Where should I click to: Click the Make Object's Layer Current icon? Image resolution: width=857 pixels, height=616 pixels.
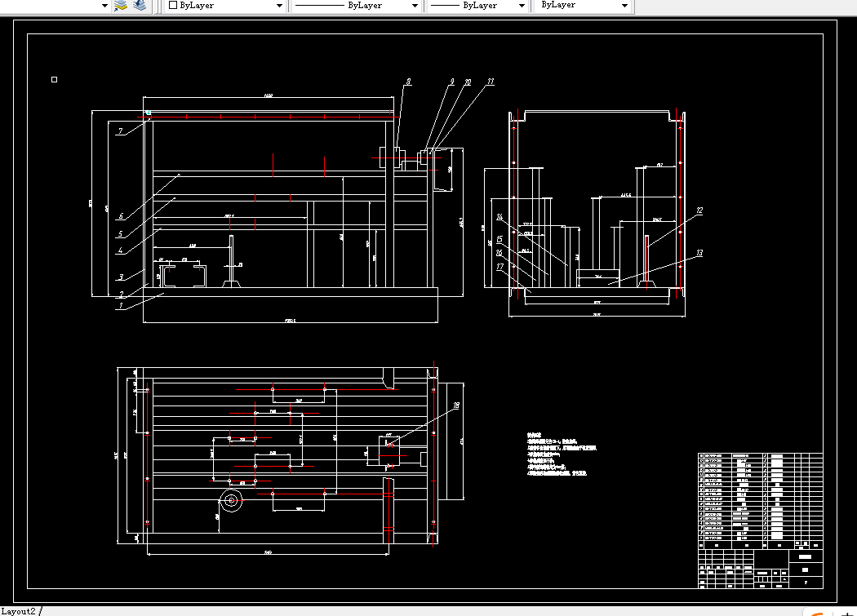(x=120, y=6)
